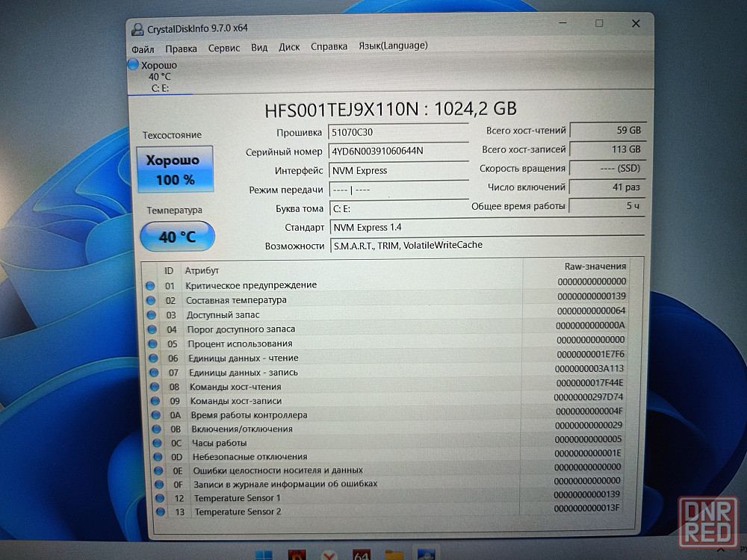Click raw value 0000000297D74

[589, 397]
